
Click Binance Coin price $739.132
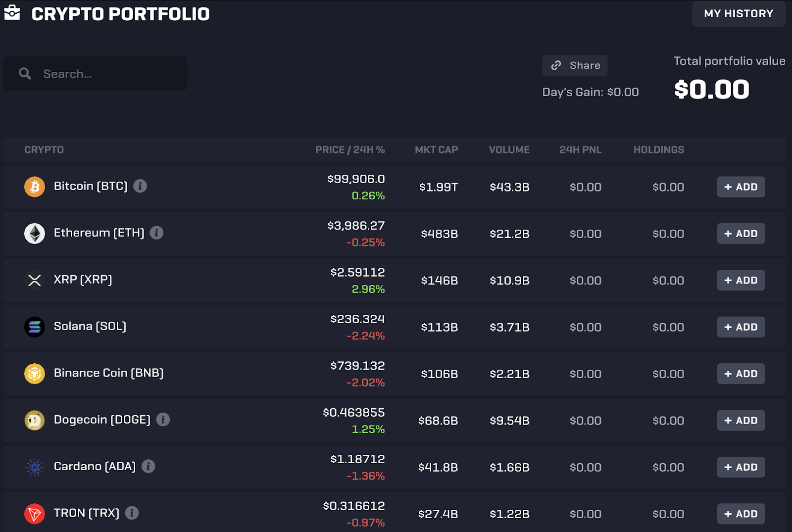357,366
